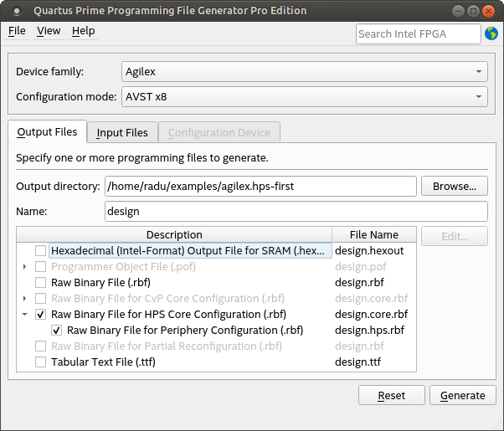The height and width of the screenshot is (431, 504).
Task: Open the Configuration mode dropdown
Action: pos(305,97)
